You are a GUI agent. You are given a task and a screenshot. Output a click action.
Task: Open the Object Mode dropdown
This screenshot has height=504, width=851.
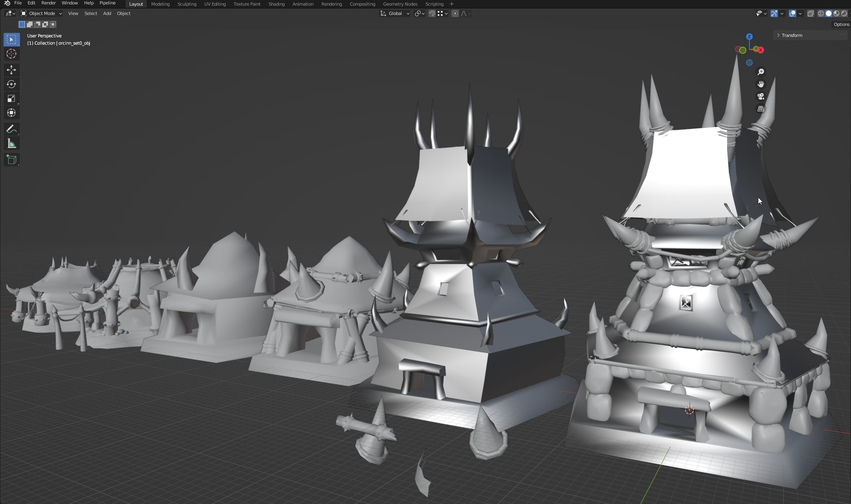click(x=41, y=13)
